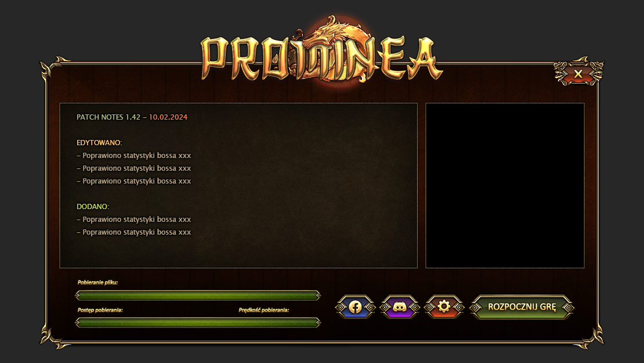Click the black banner panel

pyautogui.click(x=505, y=185)
